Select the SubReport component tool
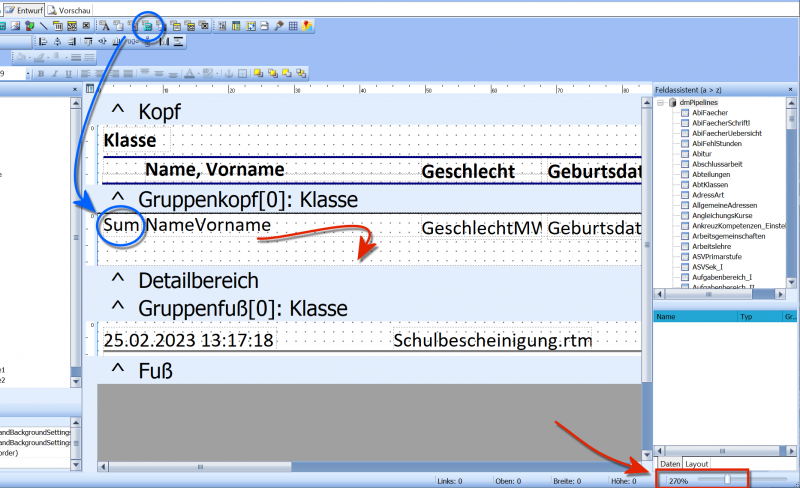 click(236, 26)
